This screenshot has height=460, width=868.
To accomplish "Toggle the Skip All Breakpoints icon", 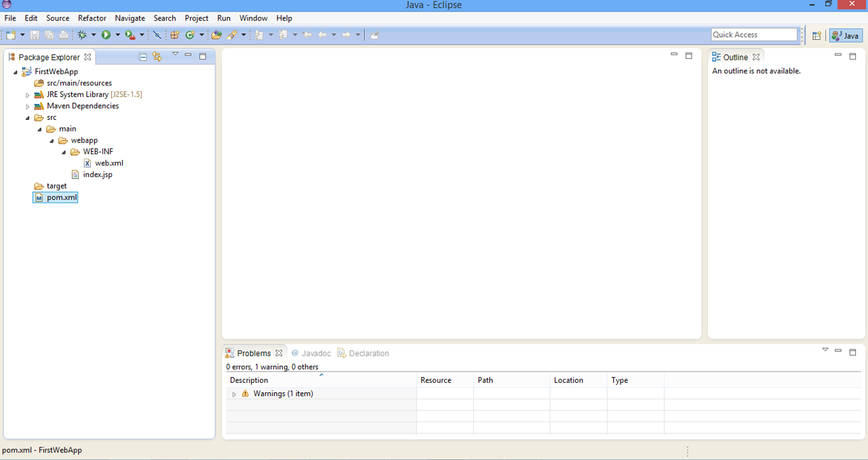I will pos(157,35).
